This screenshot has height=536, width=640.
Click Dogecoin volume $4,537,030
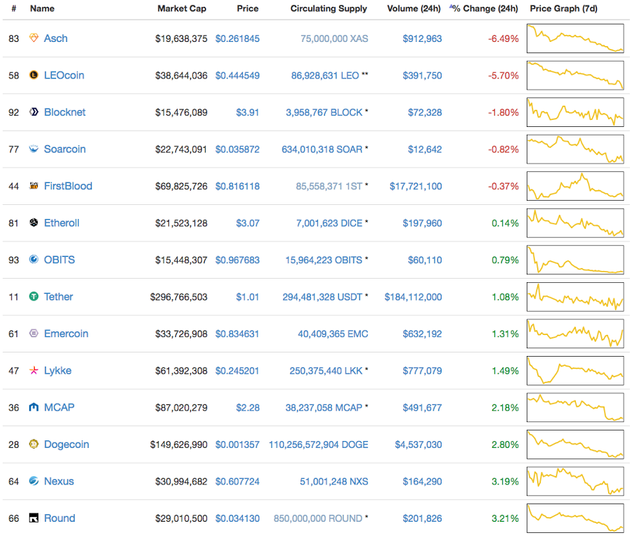[418, 445]
